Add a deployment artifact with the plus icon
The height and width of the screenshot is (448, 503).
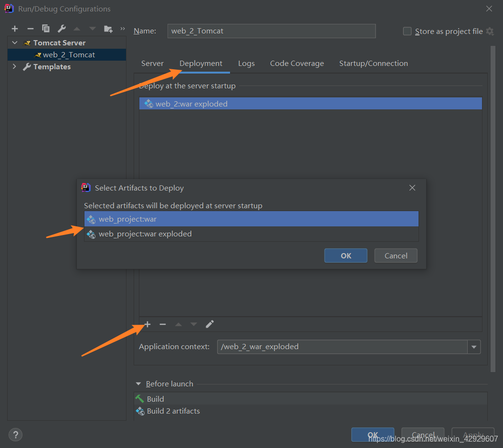tap(147, 324)
